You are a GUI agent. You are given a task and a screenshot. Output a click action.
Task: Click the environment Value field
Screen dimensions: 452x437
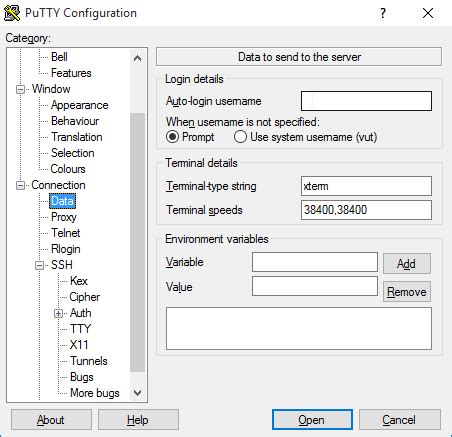pyautogui.click(x=315, y=286)
